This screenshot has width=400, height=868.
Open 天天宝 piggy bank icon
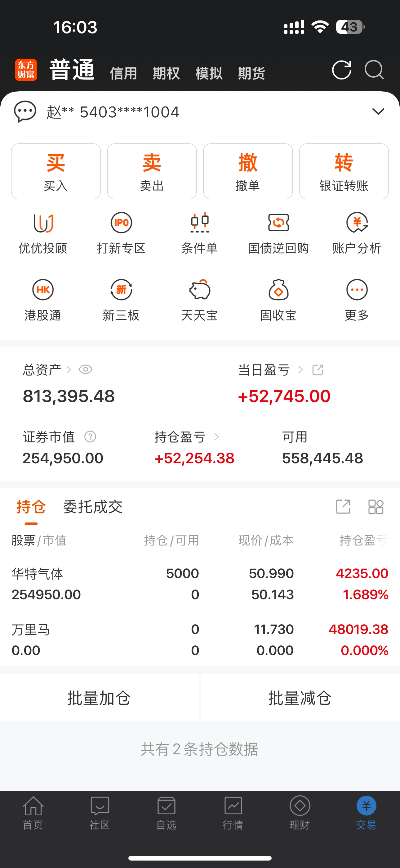(x=200, y=289)
